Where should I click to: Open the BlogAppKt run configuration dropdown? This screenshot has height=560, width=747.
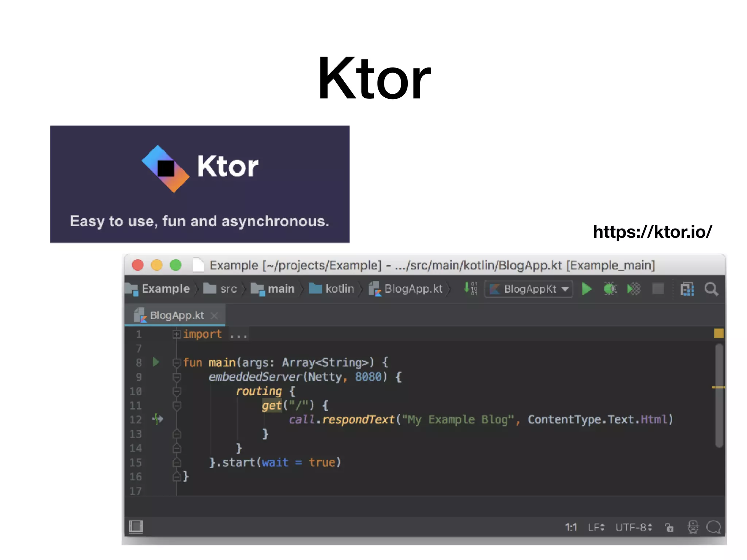click(529, 289)
